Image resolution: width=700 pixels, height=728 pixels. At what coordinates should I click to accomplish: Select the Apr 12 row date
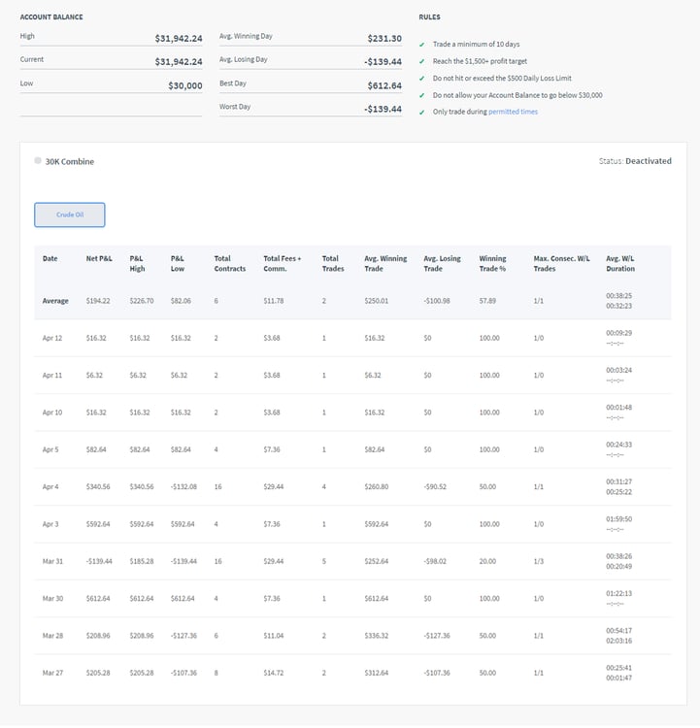[54, 338]
